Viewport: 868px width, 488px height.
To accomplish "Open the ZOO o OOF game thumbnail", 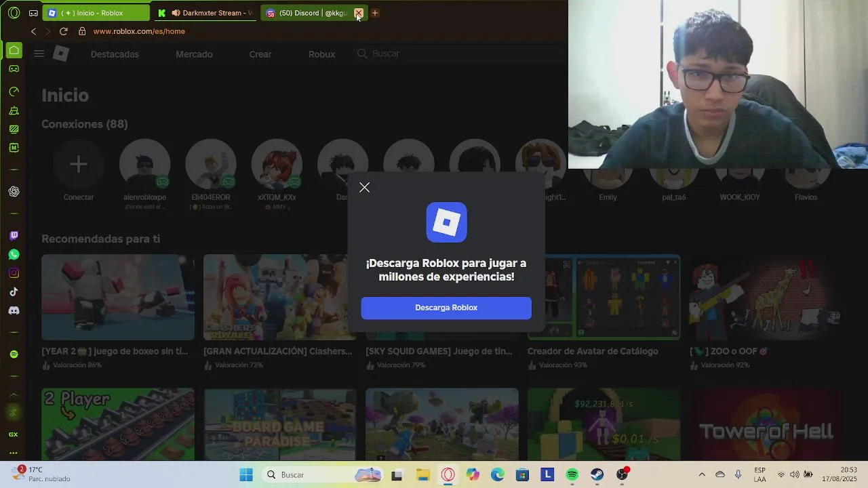I will click(x=766, y=297).
